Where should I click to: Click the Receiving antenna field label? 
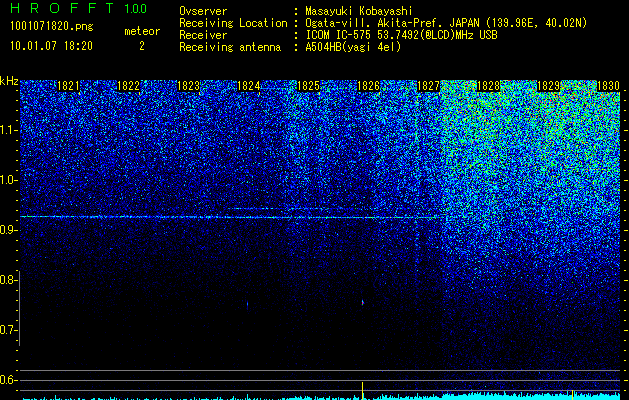point(230,47)
